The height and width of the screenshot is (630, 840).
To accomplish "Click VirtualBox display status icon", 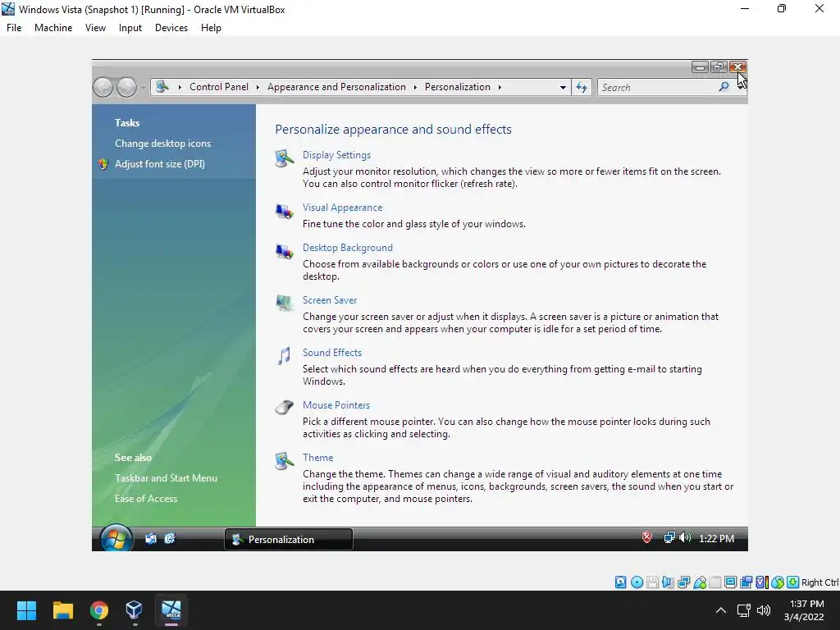I will coord(730,582).
